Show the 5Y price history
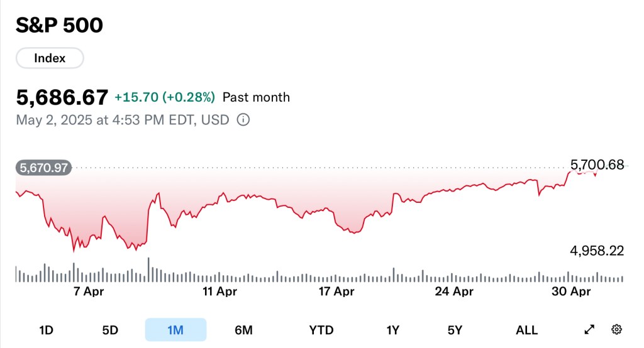 pos(455,330)
